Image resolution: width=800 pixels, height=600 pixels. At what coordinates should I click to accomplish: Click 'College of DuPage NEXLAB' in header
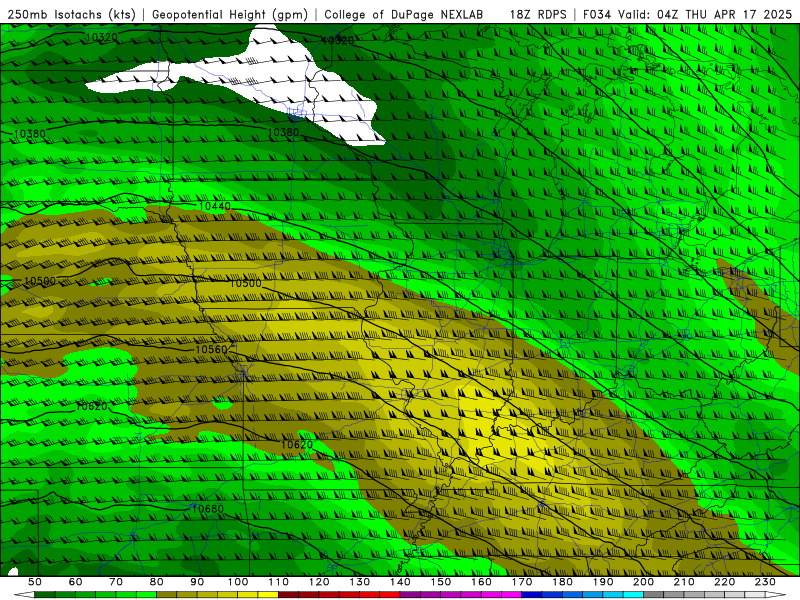[404, 15]
